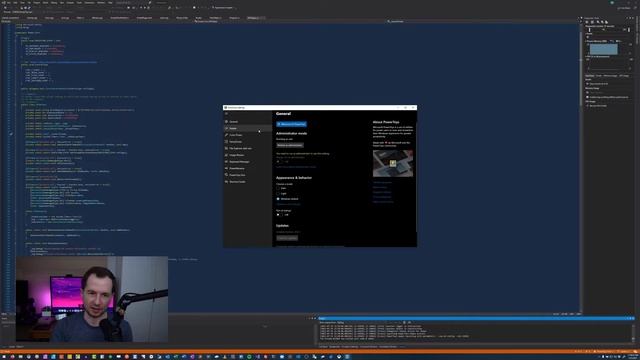The image size is (640, 360).
Task: Open the Extensions menu in Visual Studio
Action: pyautogui.click(x=89, y=2)
